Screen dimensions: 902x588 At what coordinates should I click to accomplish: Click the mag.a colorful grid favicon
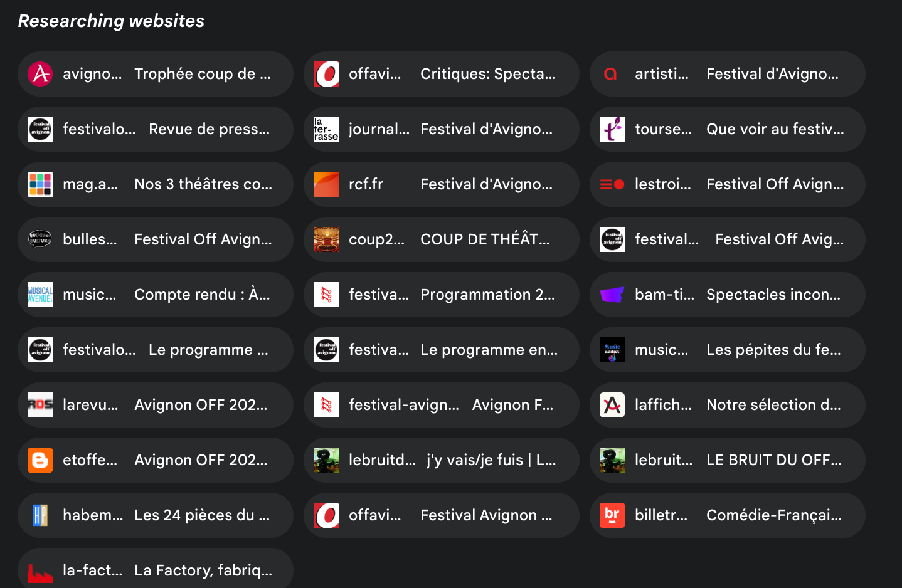point(40,184)
